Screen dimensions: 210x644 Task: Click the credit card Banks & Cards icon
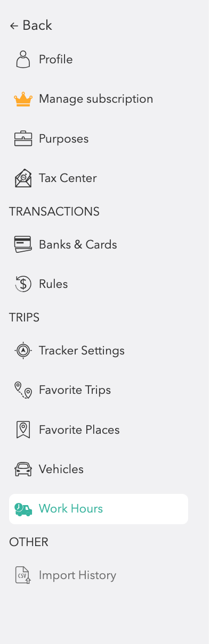[x=23, y=245]
